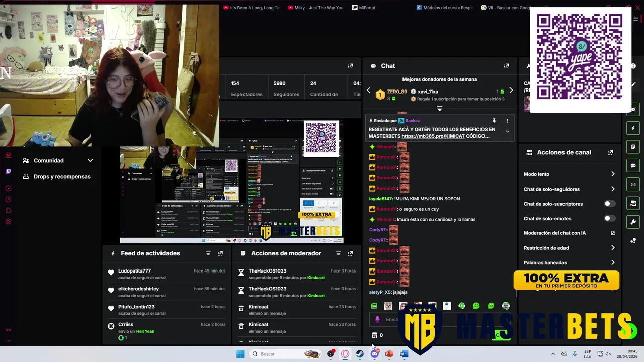Image resolution: width=644 pixels, height=362 pixels.
Task: Click the chat bubble icon in right toolbar
Action: [633, 165]
